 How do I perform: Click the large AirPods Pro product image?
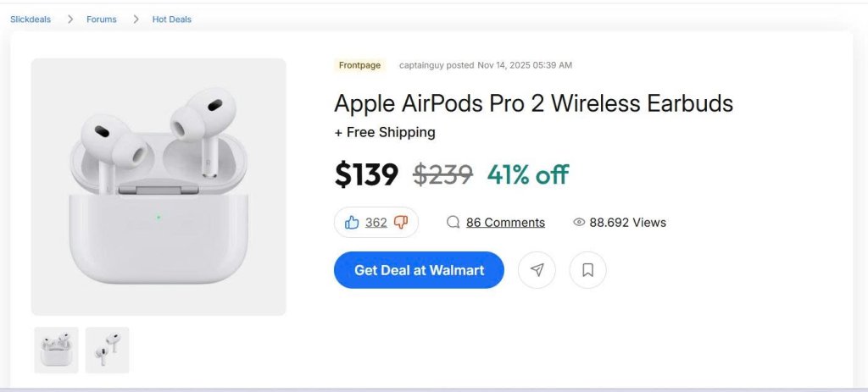[159, 186]
